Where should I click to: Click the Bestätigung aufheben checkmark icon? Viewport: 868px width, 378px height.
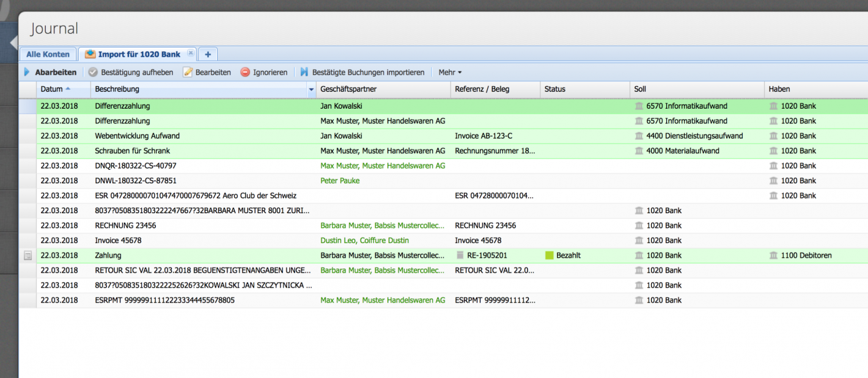(93, 72)
